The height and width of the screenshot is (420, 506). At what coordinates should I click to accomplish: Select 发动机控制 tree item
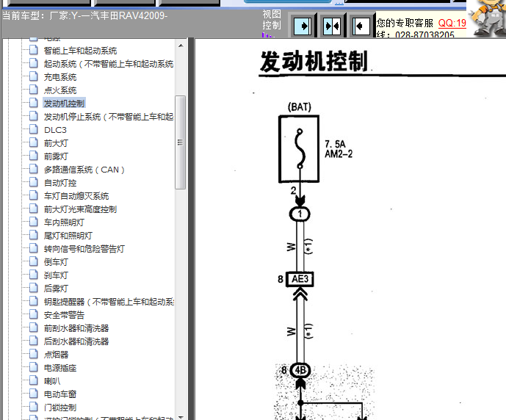coord(64,104)
